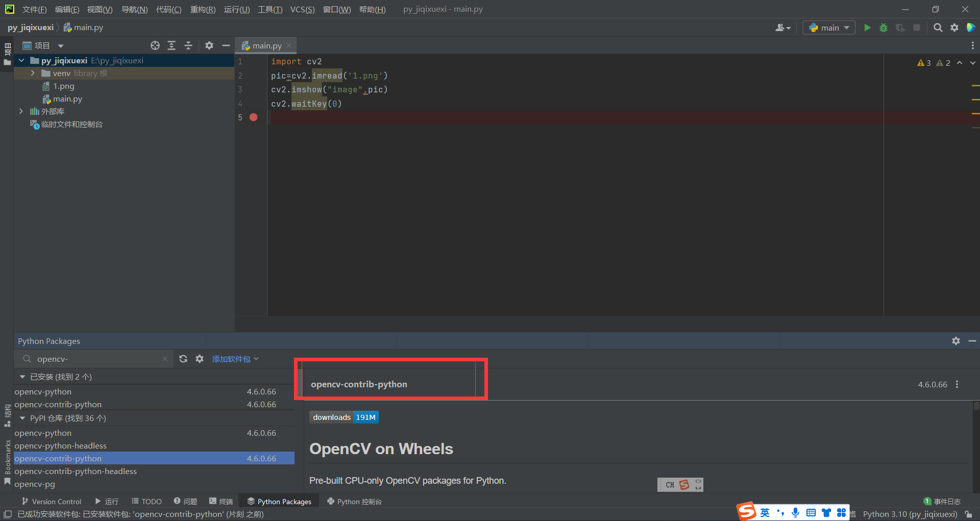Start debugging with the bug icon
The image size is (980, 521).
884,28
